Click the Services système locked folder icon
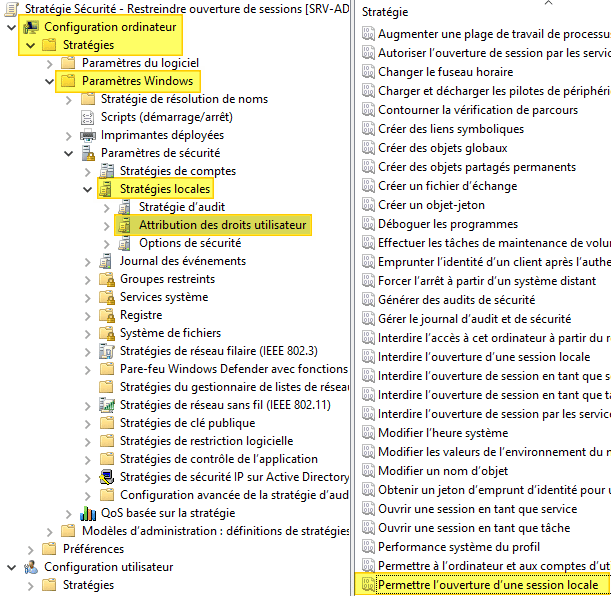The height and width of the screenshot is (596, 611). 107,297
